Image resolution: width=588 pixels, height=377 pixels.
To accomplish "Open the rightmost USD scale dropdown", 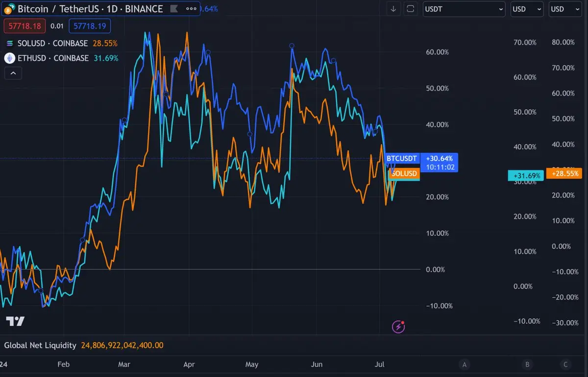I will click(x=565, y=9).
